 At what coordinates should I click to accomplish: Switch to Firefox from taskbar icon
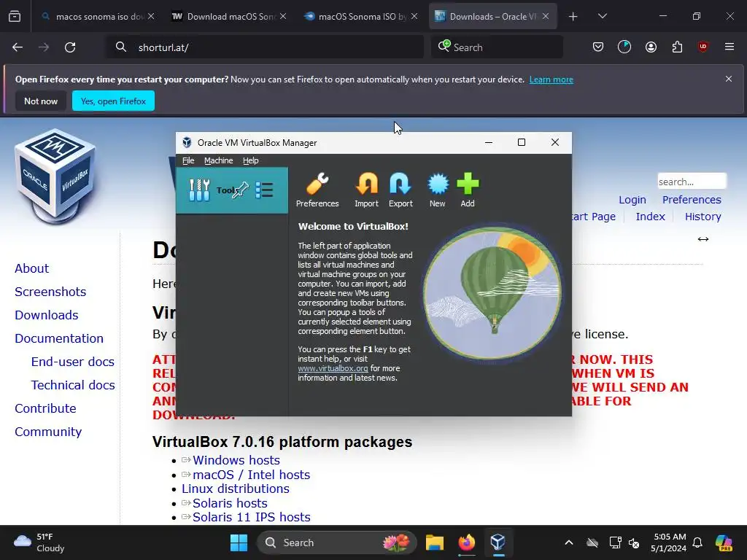tap(466, 542)
